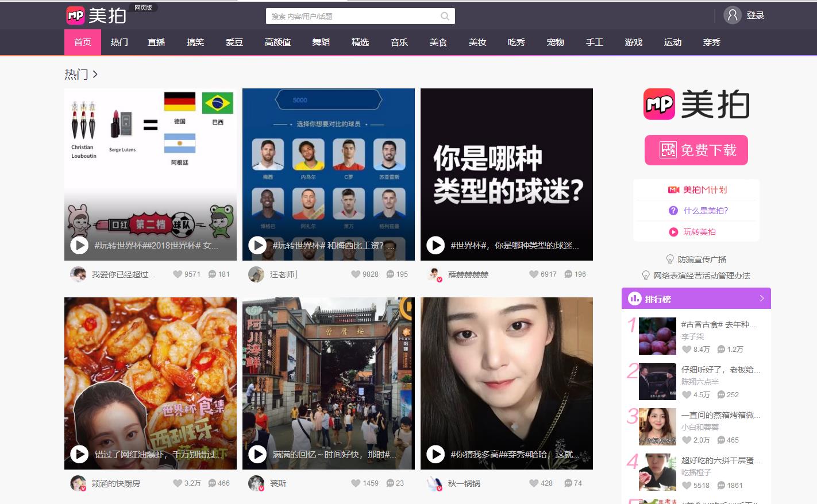
Task: Click the user avatar icon next to 登录
Action: pyautogui.click(x=732, y=15)
